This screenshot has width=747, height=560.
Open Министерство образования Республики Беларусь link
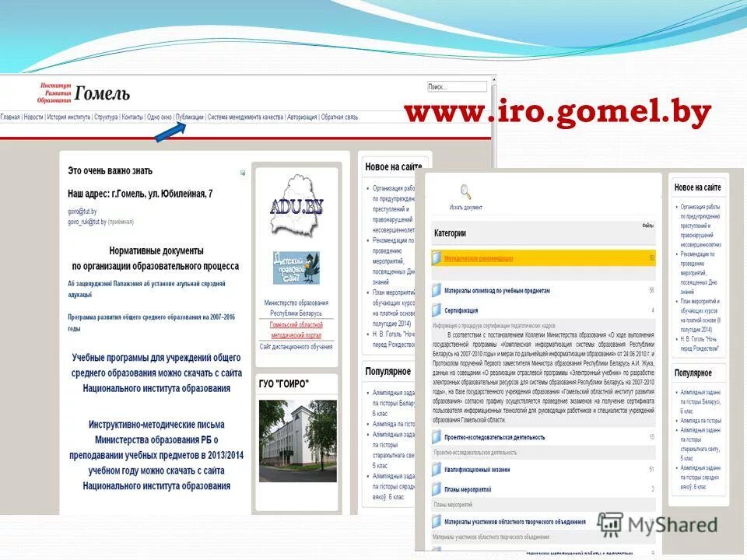tap(296, 308)
